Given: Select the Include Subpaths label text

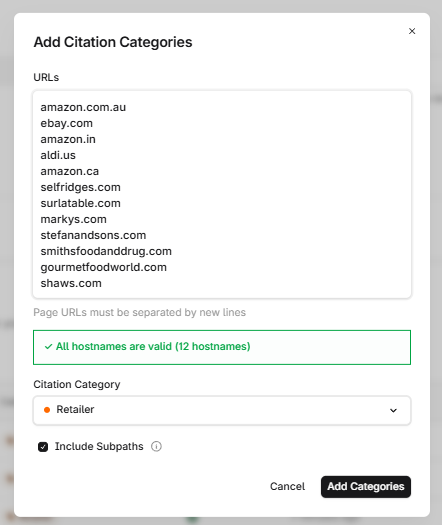Looking at the screenshot, I should pyautogui.click(x=99, y=446).
